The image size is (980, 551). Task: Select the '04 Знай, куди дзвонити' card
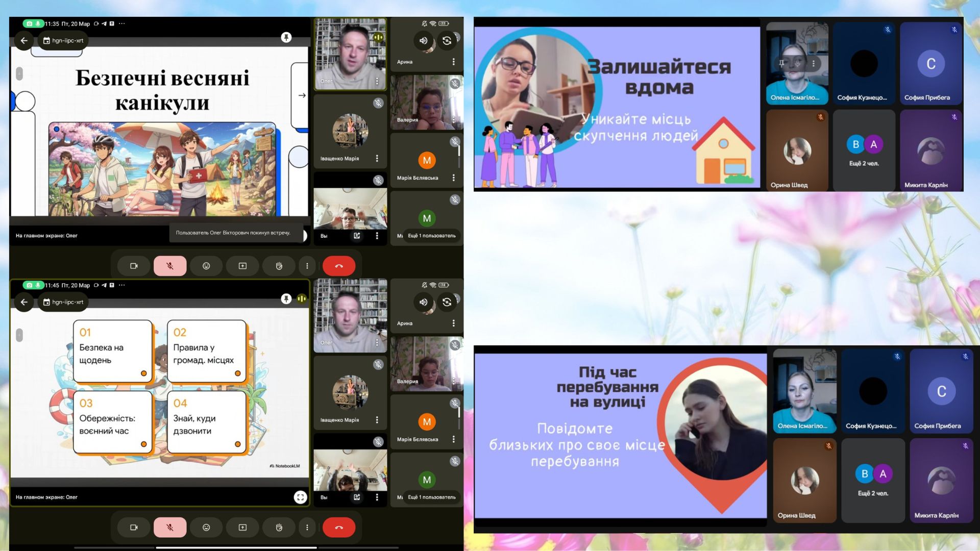(206, 422)
